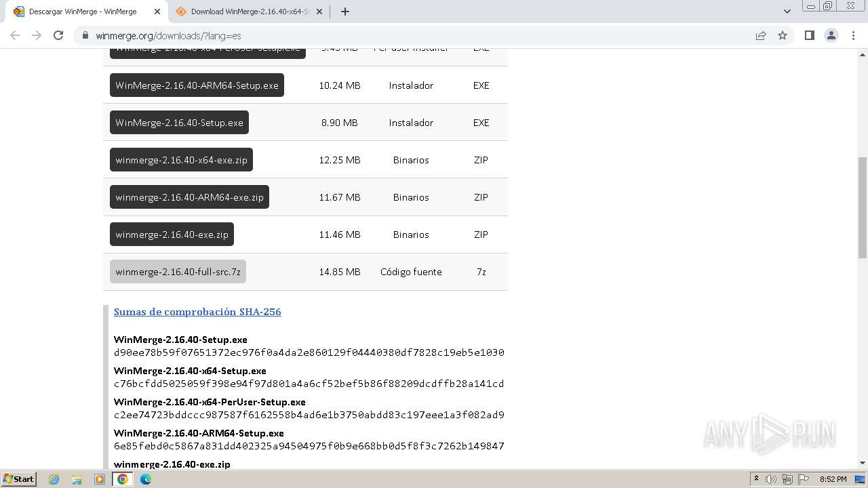Click the scrollbar down arrow
Image resolution: width=868 pixels, height=488 pixels.
pyautogui.click(x=862, y=463)
